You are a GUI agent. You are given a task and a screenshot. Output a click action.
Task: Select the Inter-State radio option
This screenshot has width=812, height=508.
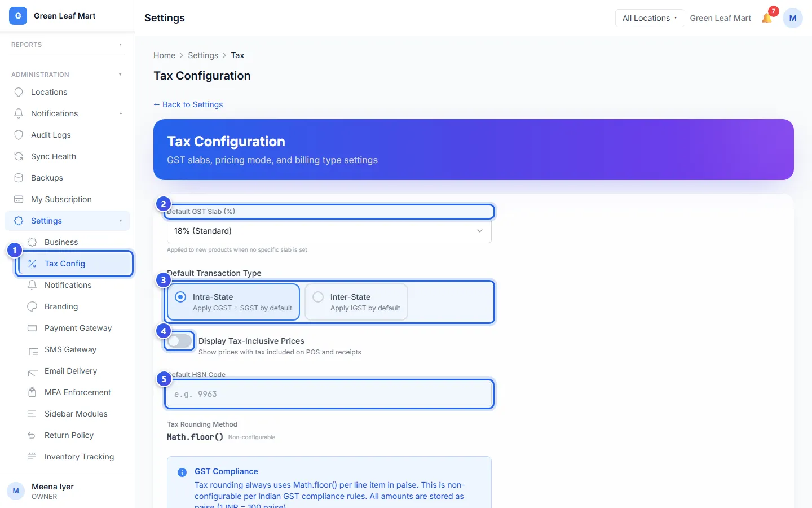coord(356,302)
